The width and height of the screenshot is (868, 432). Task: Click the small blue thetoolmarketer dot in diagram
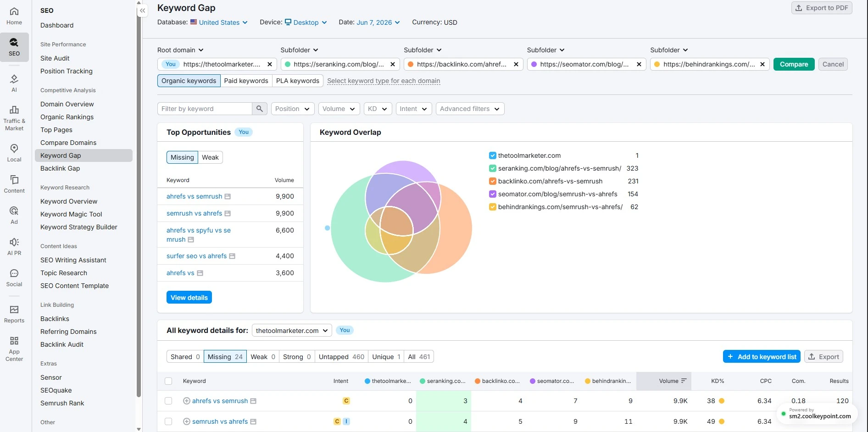coord(327,228)
